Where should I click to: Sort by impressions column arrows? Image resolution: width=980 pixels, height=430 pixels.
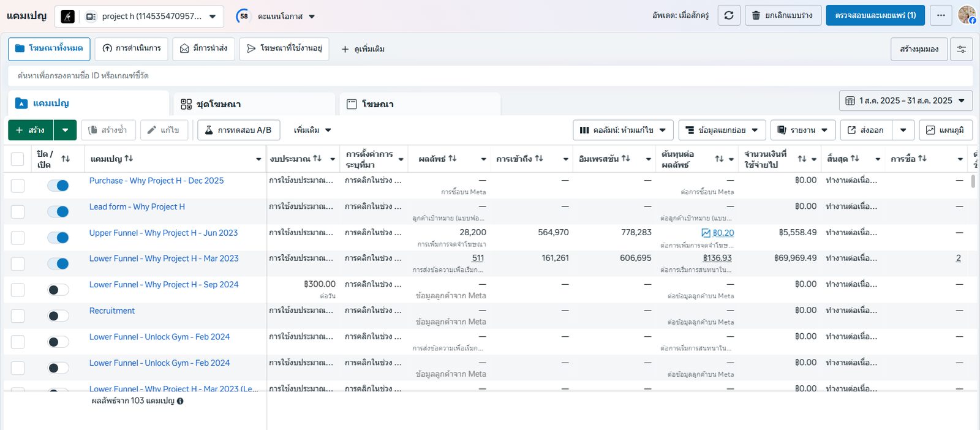coord(626,158)
